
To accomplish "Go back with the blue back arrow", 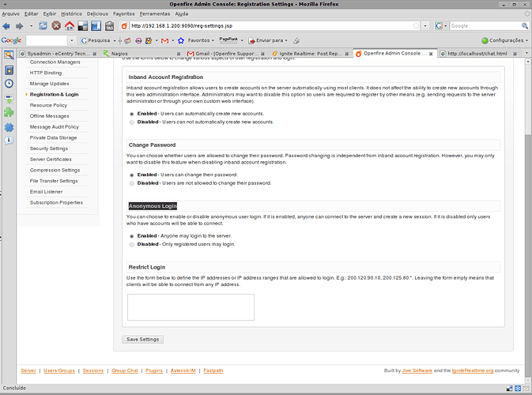I will (x=6, y=26).
